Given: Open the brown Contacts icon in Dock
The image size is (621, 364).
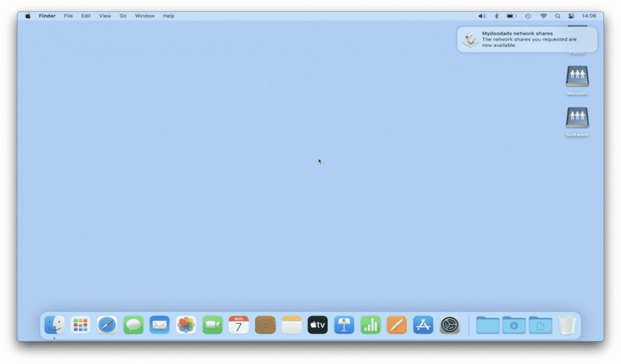Looking at the screenshot, I should (x=265, y=325).
